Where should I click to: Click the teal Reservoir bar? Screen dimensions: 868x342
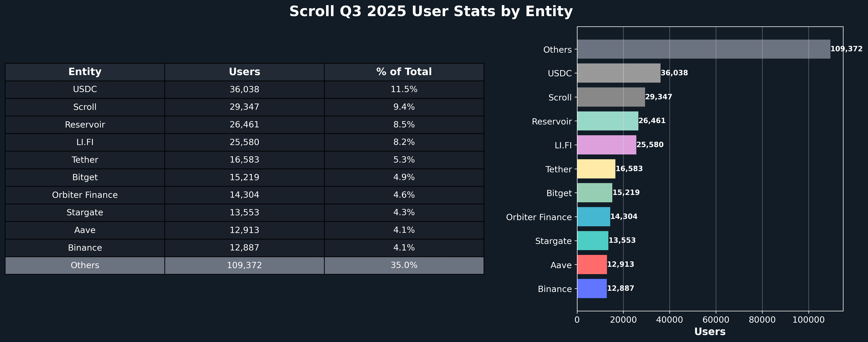[607, 121]
